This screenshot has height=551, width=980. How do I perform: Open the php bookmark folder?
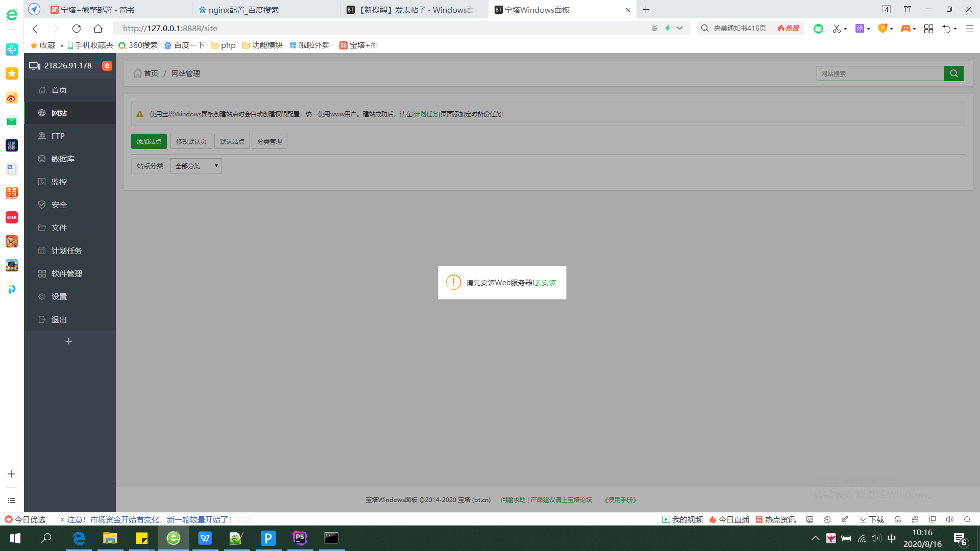pyautogui.click(x=223, y=45)
